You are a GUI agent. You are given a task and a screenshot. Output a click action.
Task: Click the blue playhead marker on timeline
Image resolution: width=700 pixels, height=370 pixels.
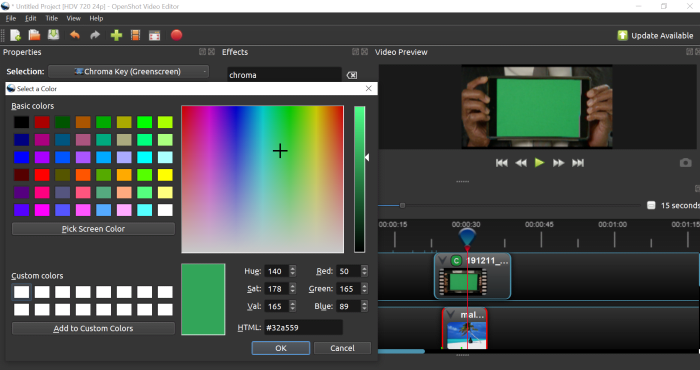point(467,236)
